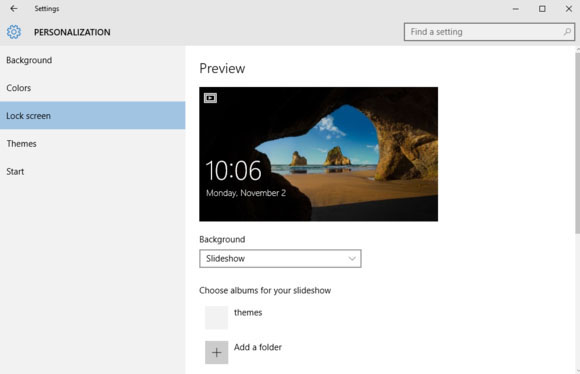
Task: Select the themes album thumbnail
Action: tap(216, 317)
